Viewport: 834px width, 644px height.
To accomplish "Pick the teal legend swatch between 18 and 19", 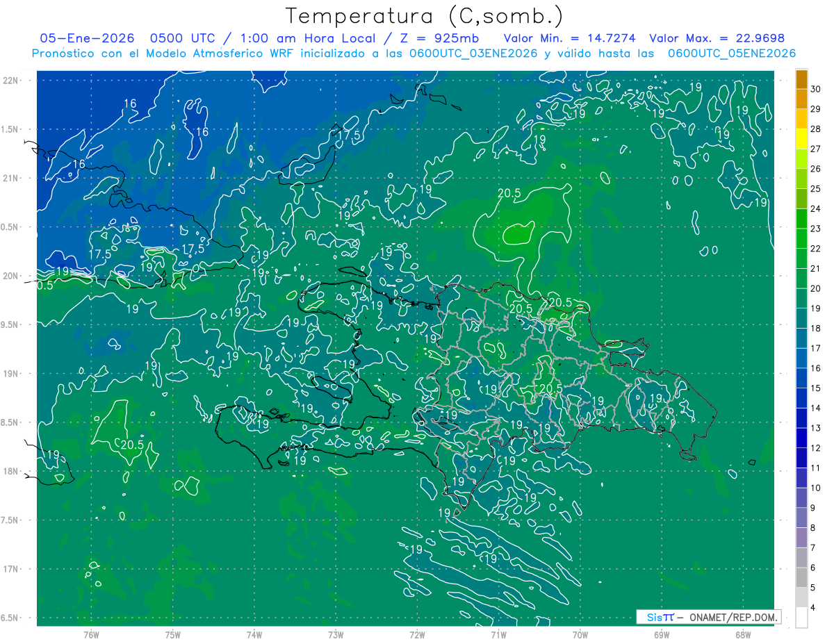I will 801,318.
